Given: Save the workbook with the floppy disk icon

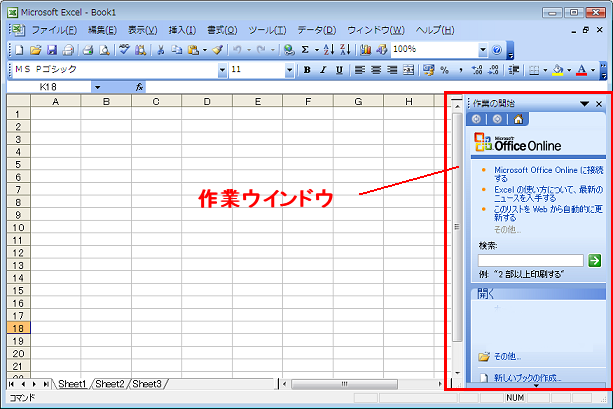Looking at the screenshot, I should [x=52, y=50].
